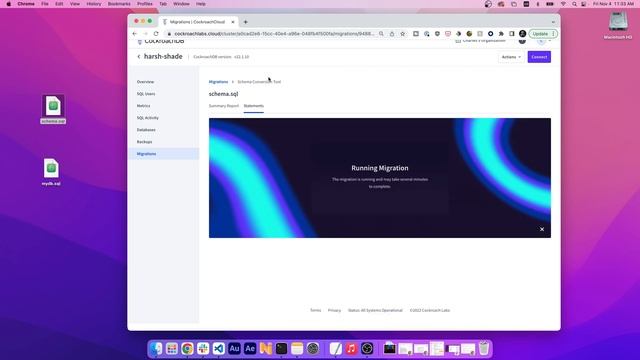The image size is (640, 360).
Task: Open Slack from the dock
Action: (203, 349)
